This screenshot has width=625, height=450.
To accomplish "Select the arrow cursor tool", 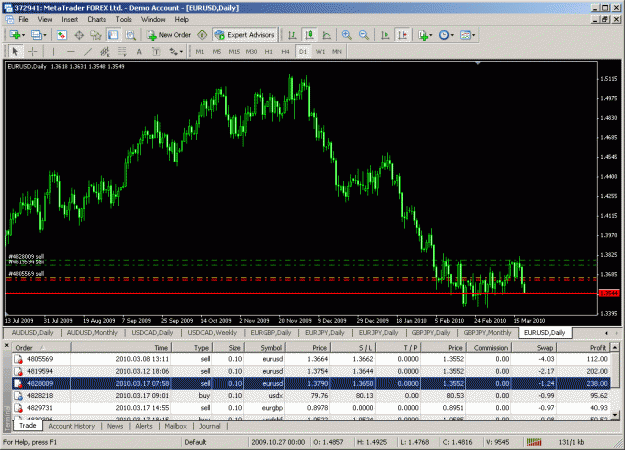I will point(15,51).
